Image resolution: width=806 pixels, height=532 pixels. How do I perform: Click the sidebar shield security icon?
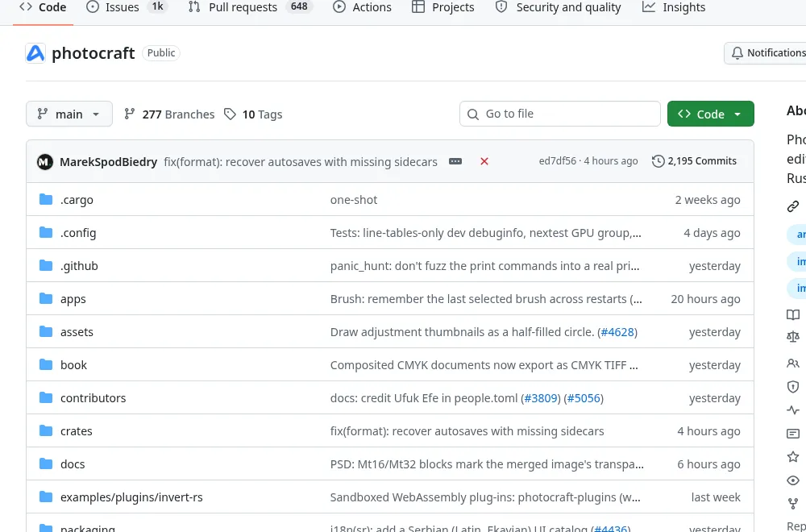coord(793,387)
